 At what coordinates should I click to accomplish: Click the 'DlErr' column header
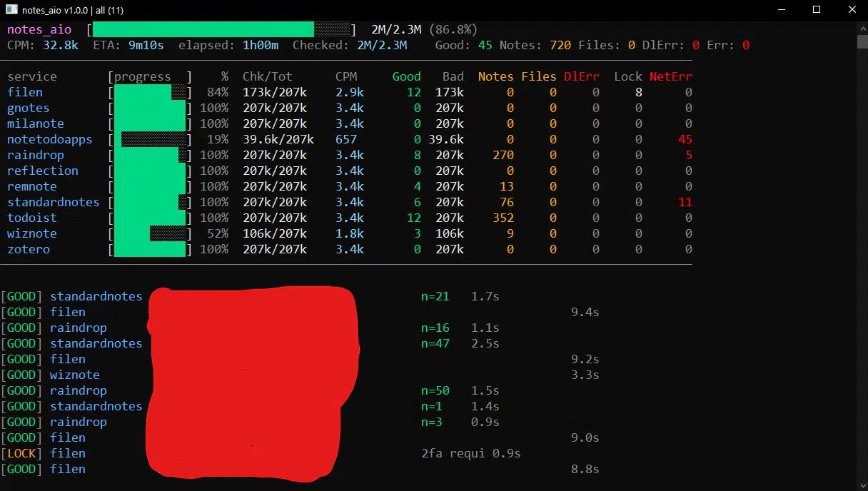(x=582, y=76)
